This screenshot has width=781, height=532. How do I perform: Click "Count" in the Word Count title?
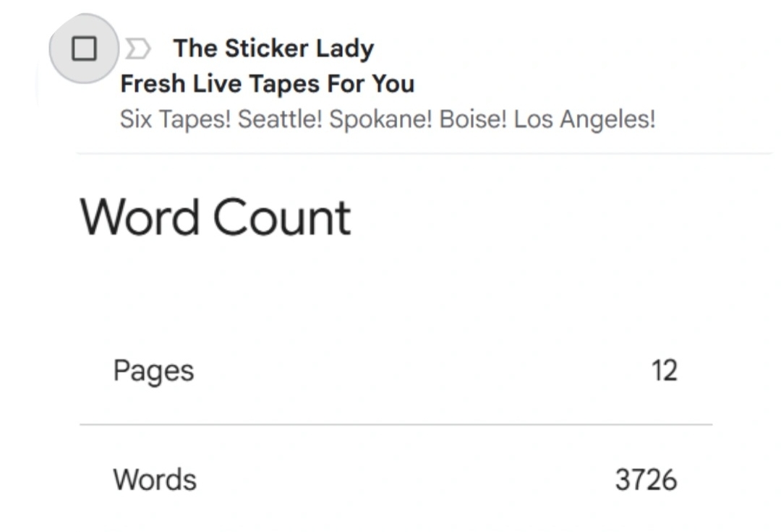coord(282,218)
